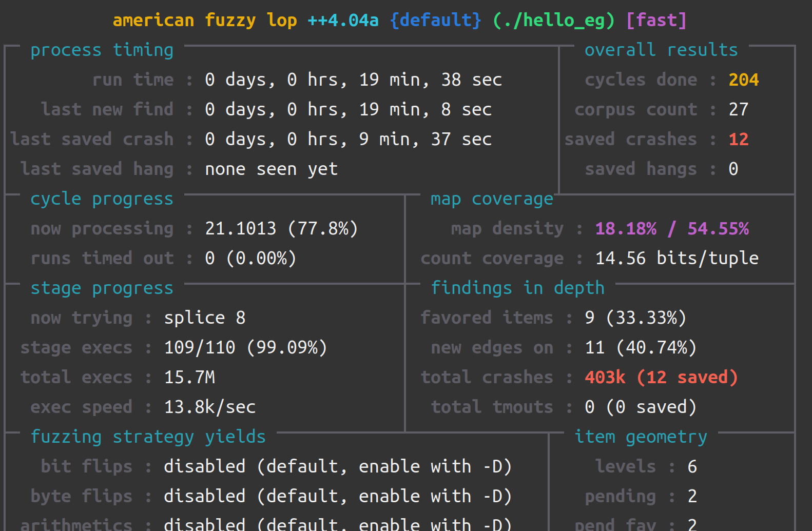Click the 'fuzzing strategy yields' heading

[148, 437]
